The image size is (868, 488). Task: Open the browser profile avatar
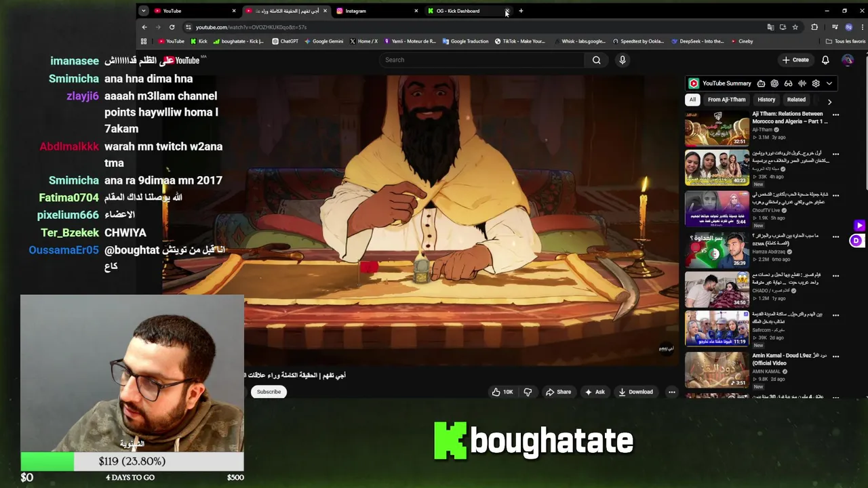tap(848, 27)
